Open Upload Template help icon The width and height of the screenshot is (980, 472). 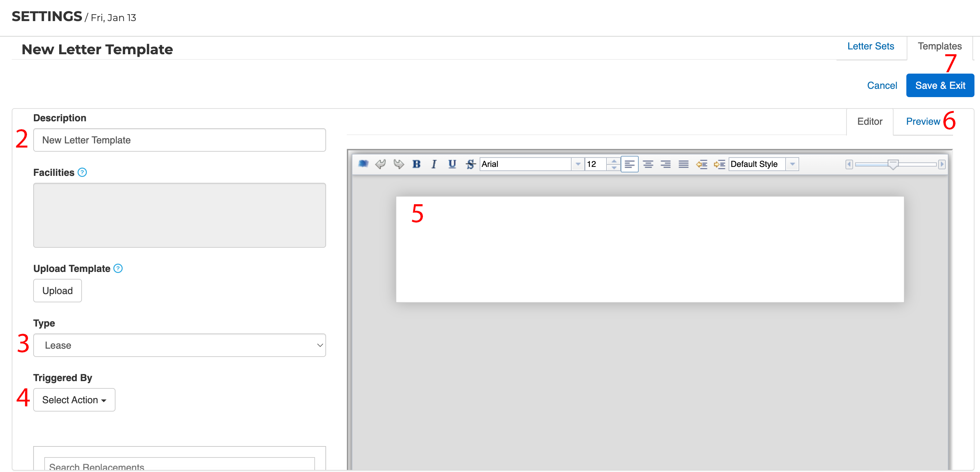(118, 269)
